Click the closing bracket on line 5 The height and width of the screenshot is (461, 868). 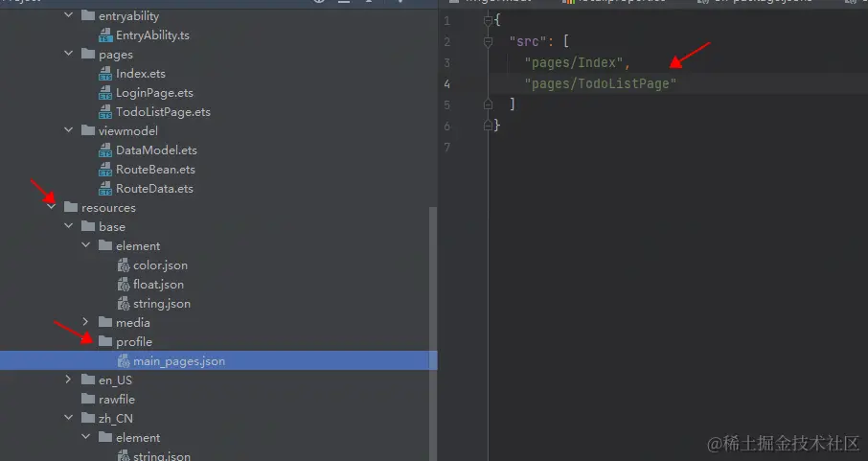pyautogui.click(x=512, y=104)
